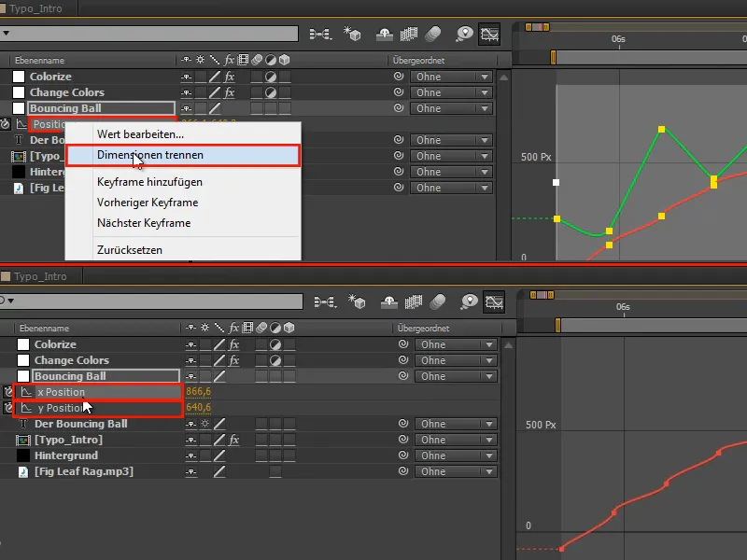Open parent dropdown for Change Colors in upper panel
747x560 pixels.
tap(451, 92)
